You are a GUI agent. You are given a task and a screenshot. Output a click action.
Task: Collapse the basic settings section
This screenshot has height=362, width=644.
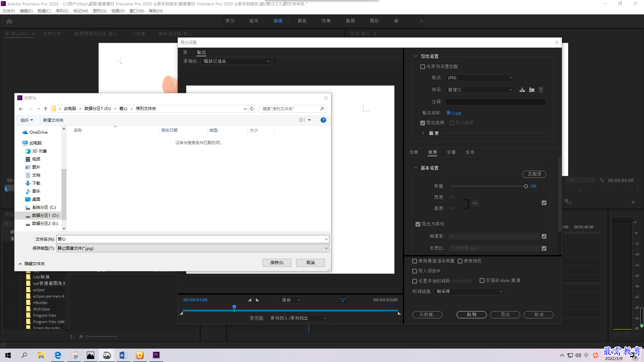click(x=416, y=168)
